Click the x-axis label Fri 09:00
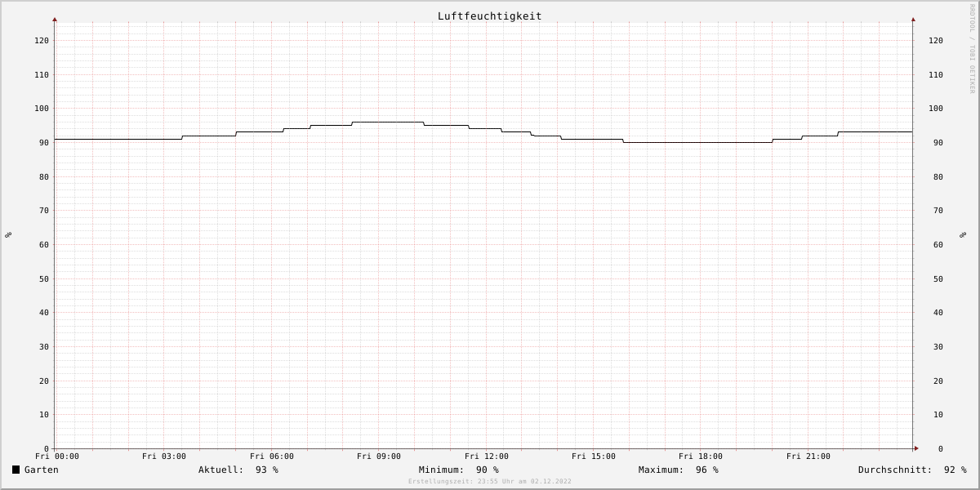 pyautogui.click(x=379, y=457)
